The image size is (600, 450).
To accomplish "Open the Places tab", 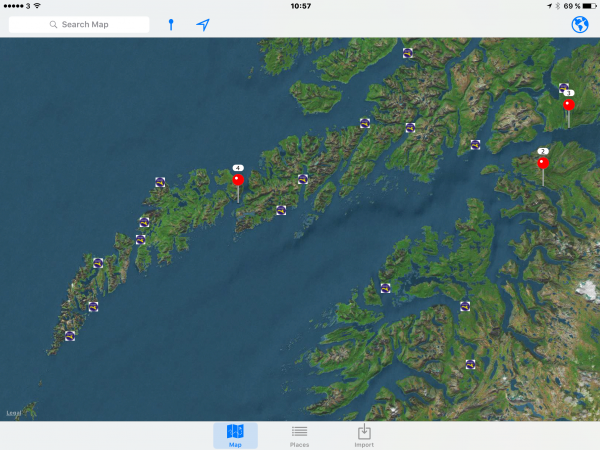I will [299, 435].
